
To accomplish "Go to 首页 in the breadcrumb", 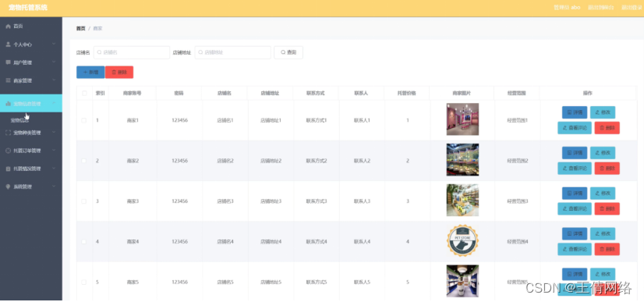I will pyautogui.click(x=81, y=28).
